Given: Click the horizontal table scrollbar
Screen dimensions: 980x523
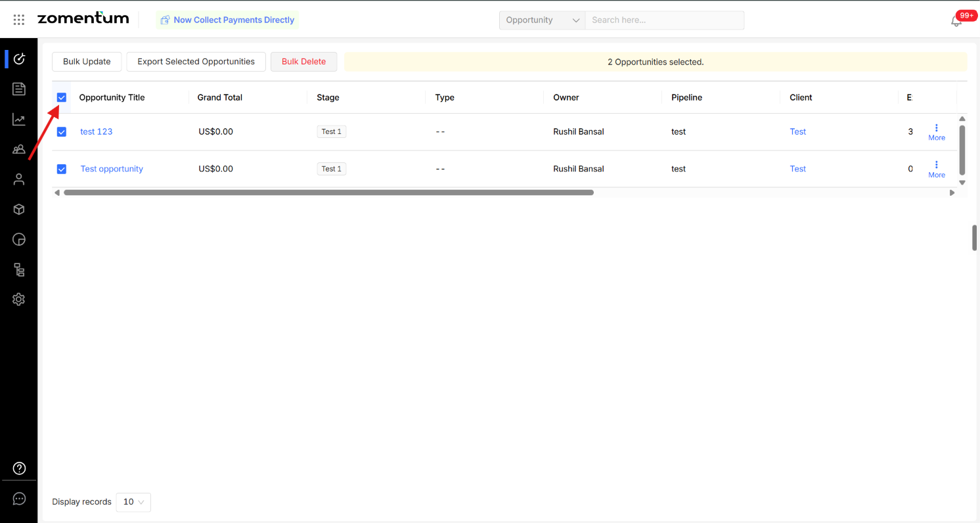Looking at the screenshot, I should point(328,193).
